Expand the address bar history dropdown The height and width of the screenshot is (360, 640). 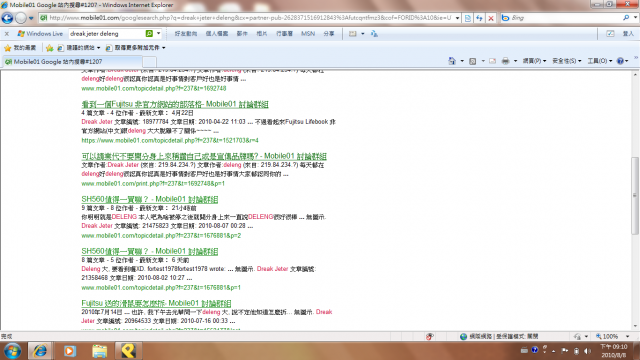457,18
